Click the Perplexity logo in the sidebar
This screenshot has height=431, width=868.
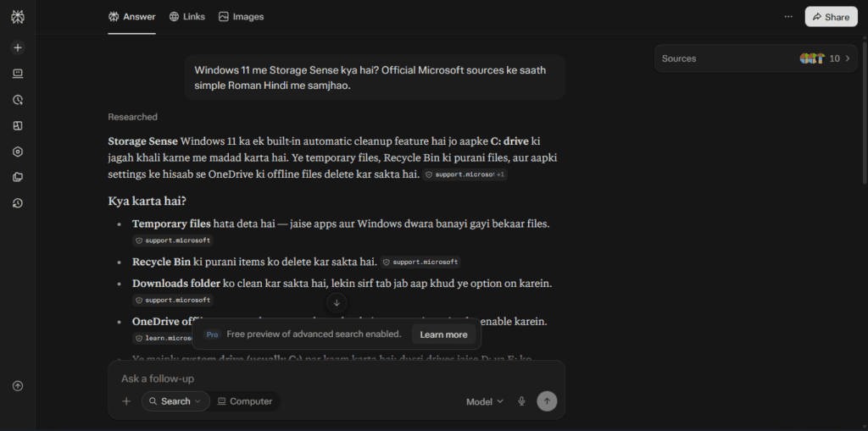pos(18,17)
